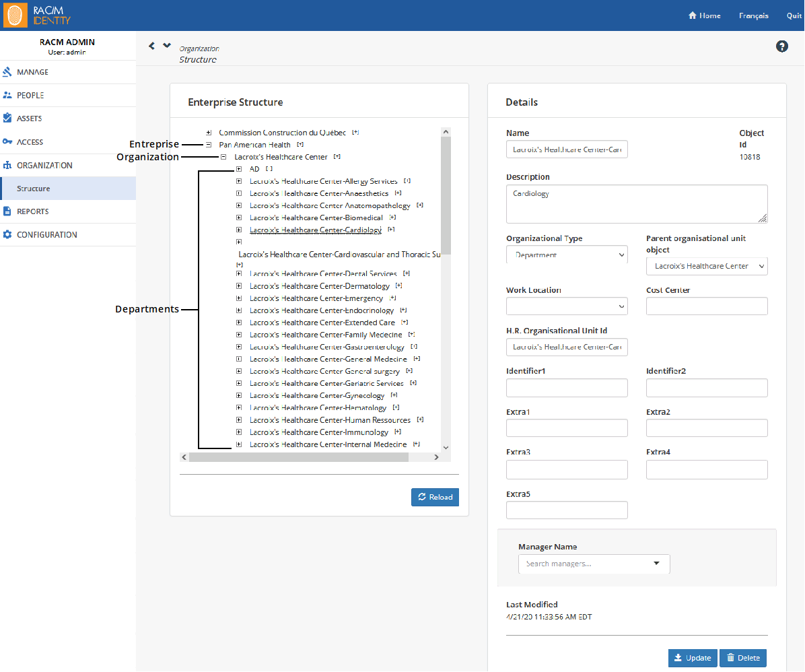Click into the Extra5 field
This screenshot has width=805, height=672.
point(567,510)
